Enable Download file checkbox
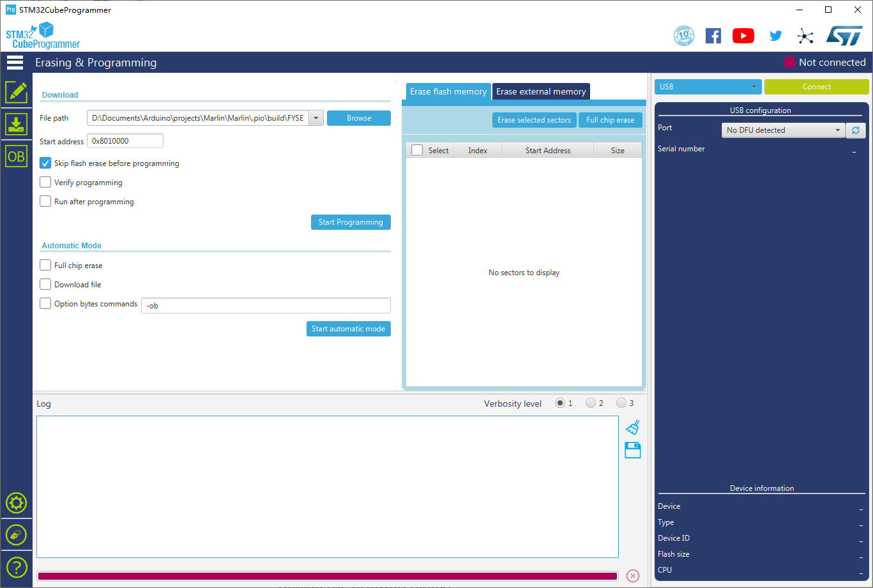This screenshot has height=588, width=873. pos(45,285)
